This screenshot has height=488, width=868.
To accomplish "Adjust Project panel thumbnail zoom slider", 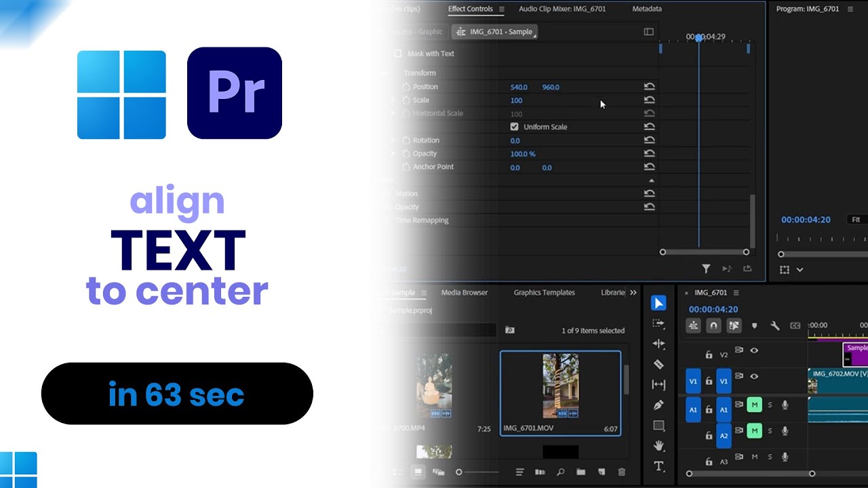I will (478, 472).
